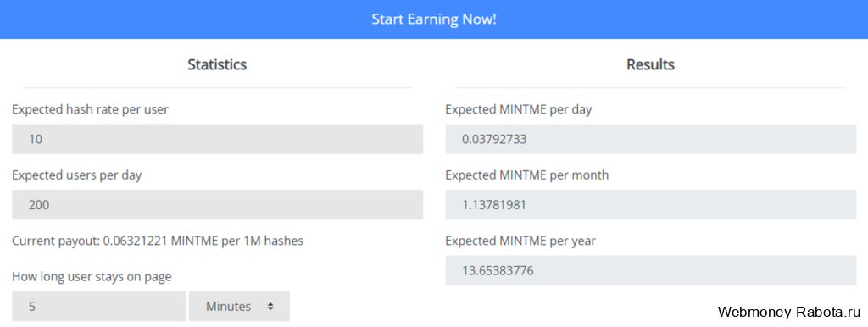Click the Expected users per day label
Viewport: 868px width, 327px height.
coord(77,175)
